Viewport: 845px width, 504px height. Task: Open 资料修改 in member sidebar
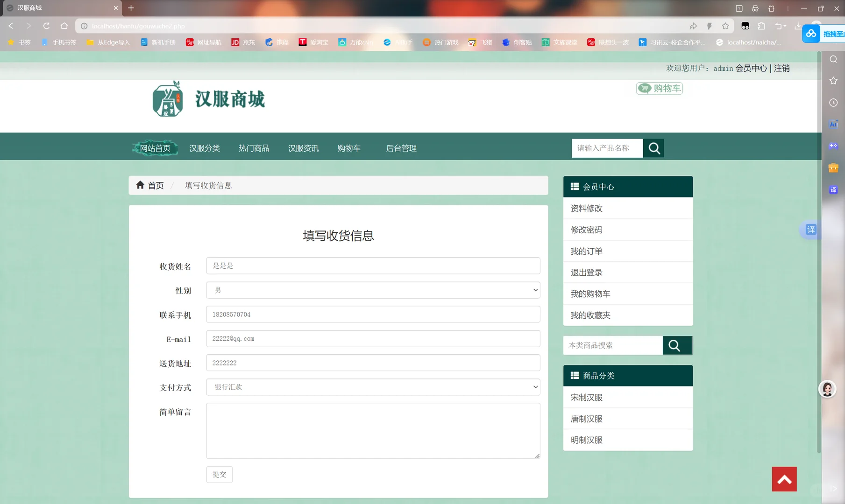click(628, 208)
